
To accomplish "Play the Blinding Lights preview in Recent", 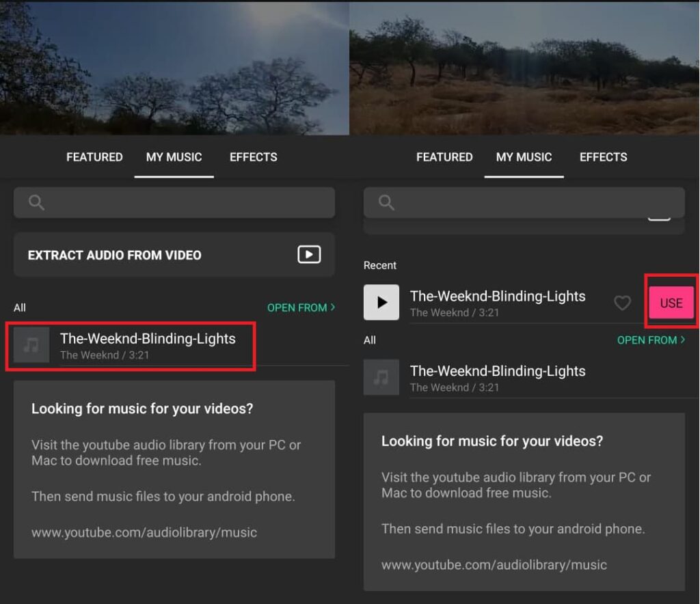I will [381, 303].
